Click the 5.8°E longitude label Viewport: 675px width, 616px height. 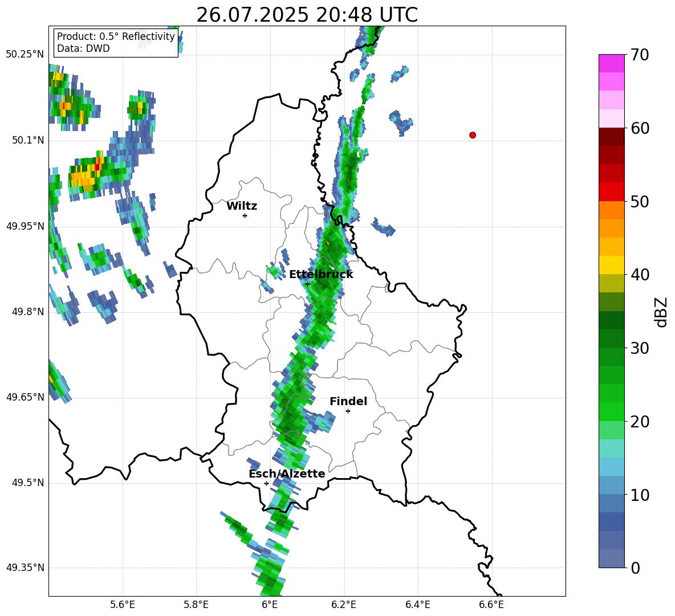coord(196,605)
